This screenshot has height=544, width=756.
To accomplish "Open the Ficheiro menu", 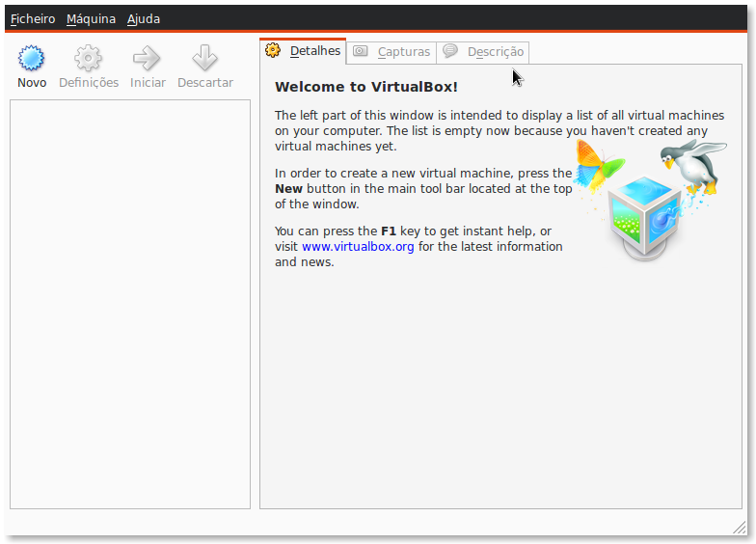I will coord(33,19).
